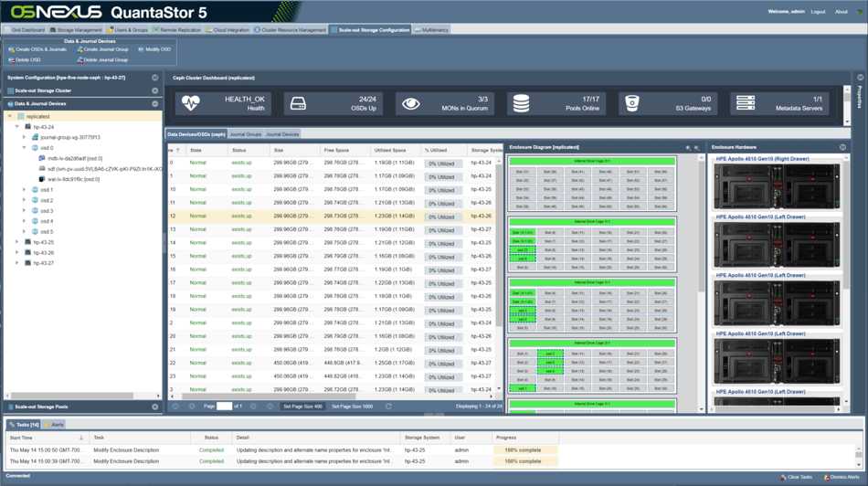Collapse the replicatest tree node
The width and height of the screenshot is (868, 486).
click(10, 116)
